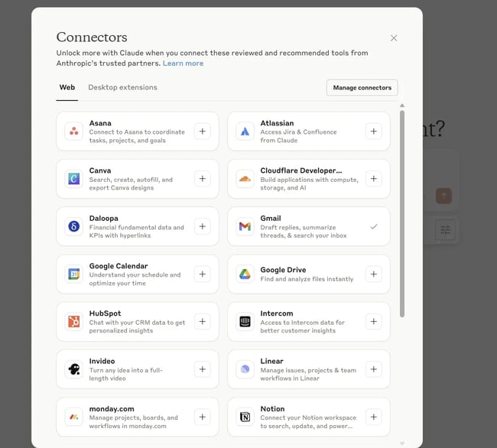
Task: Add the Linear connector with plus button
Action: point(374,369)
